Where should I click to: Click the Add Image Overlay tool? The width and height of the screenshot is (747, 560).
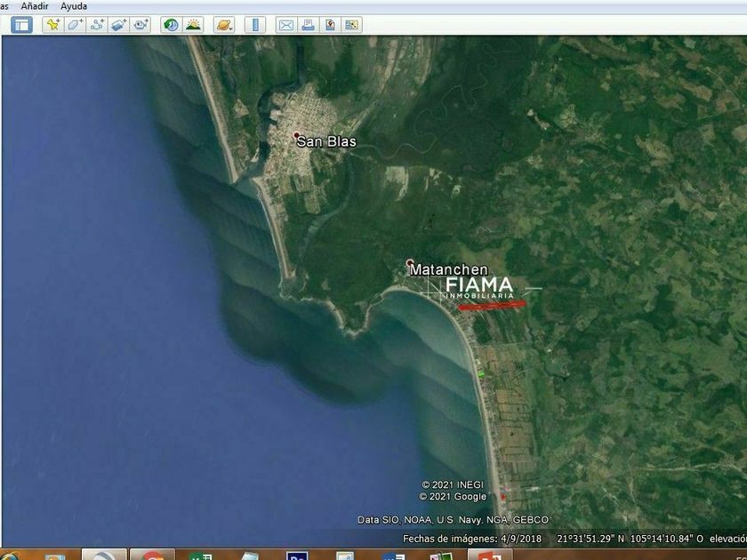pyautogui.click(x=118, y=25)
